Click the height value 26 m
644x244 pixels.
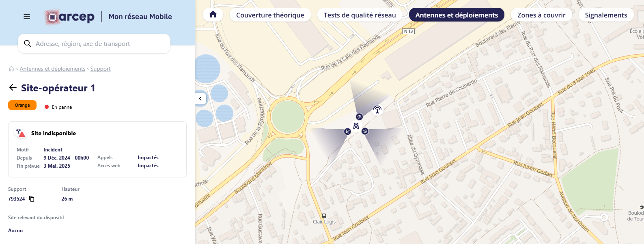(67, 199)
